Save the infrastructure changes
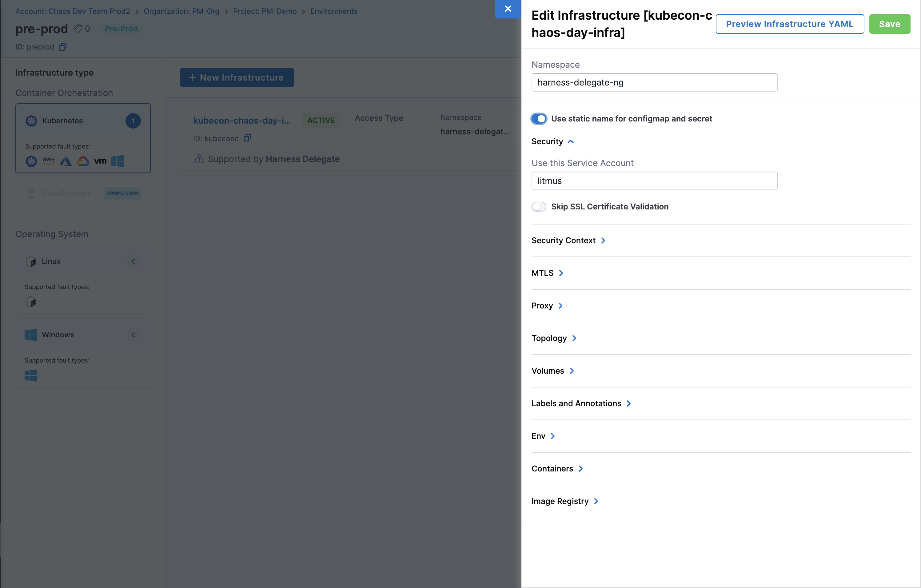 point(889,24)
